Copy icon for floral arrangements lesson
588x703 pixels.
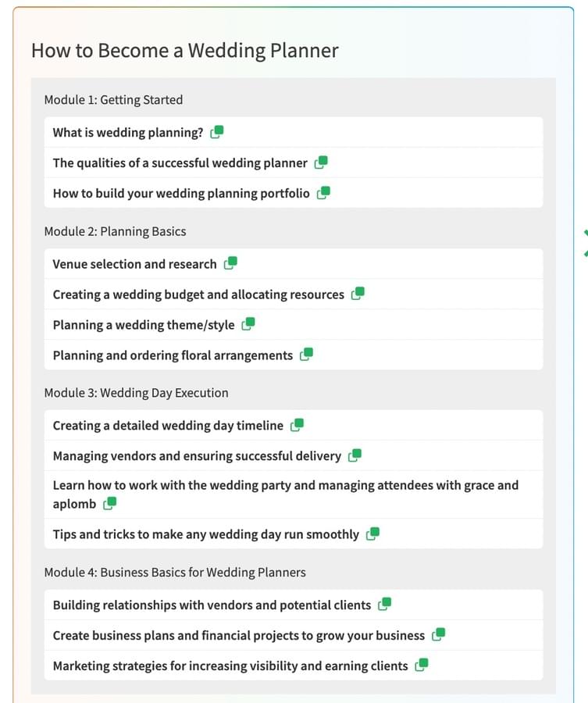307,355
